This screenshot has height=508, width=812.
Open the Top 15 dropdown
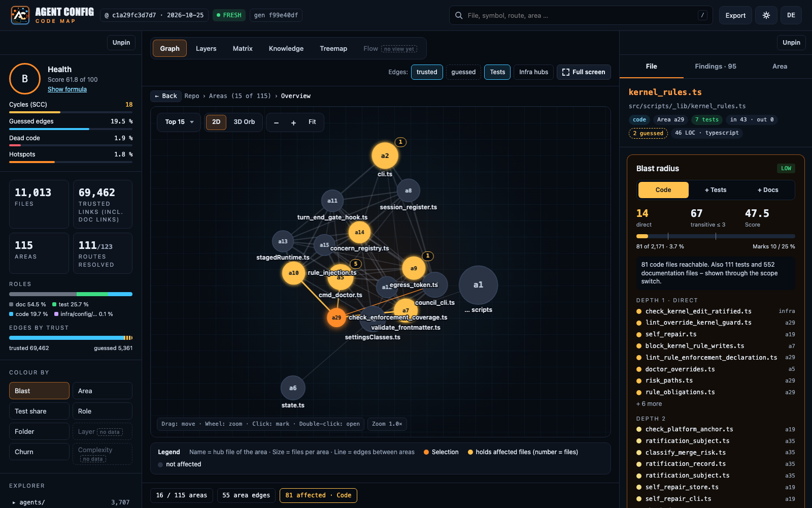coord(179,122)
